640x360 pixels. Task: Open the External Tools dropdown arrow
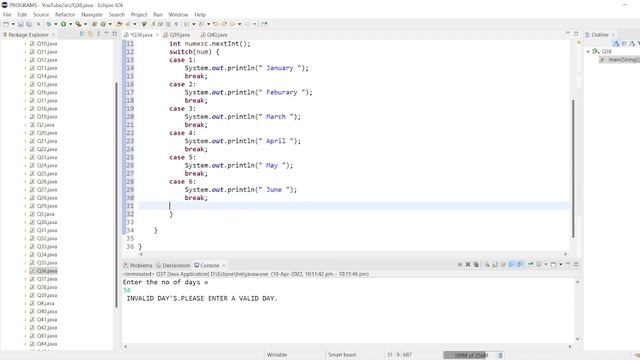pyautogui.click(x=85, y=24)
